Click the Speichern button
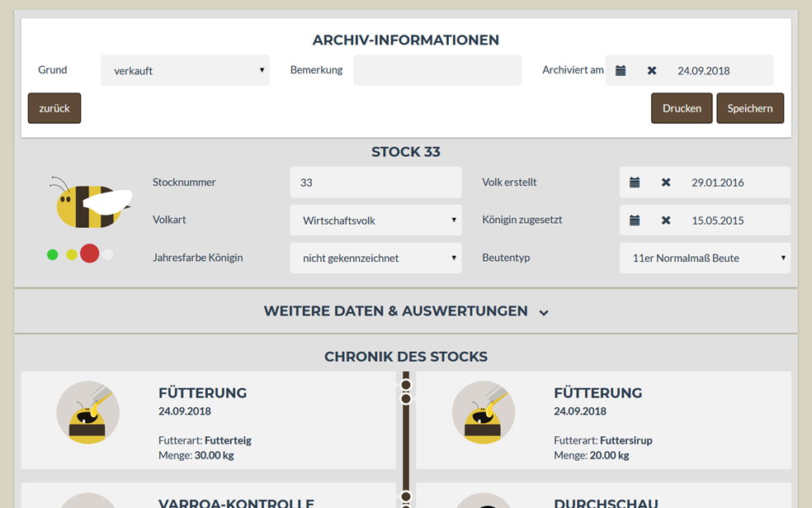 point(750,108)
